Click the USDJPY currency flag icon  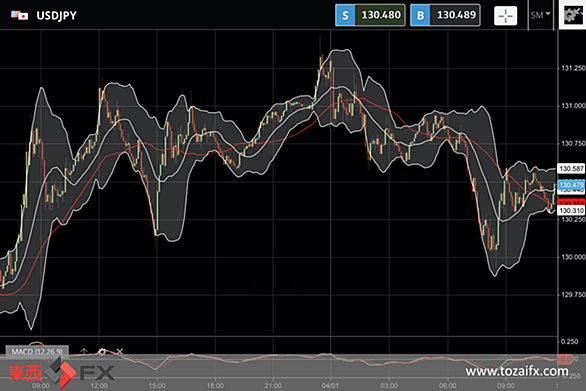click(19, 15)
